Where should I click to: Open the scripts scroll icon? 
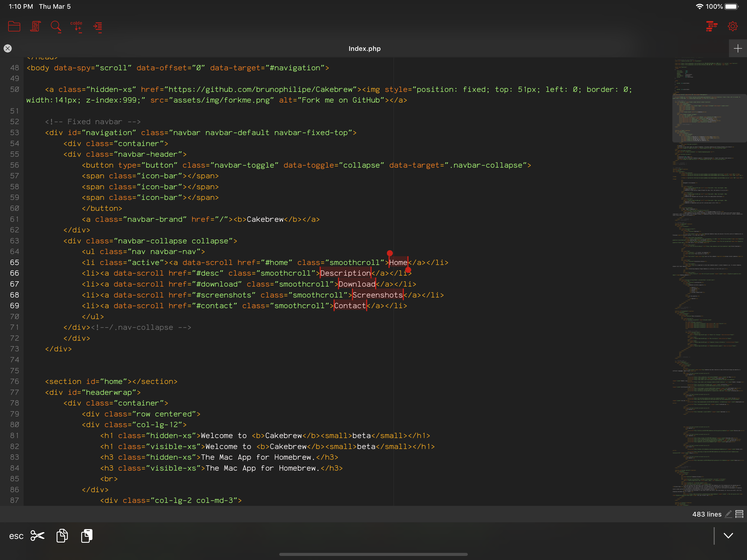click(35, 26)
